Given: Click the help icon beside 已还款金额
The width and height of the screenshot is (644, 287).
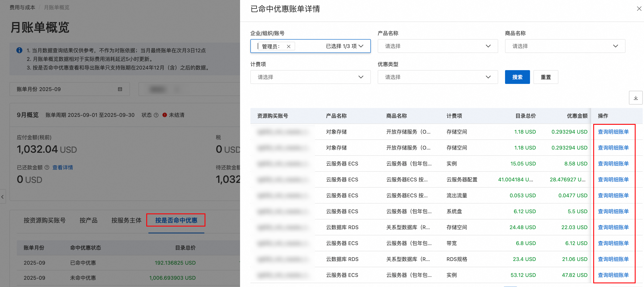Looking at the screenshot, I should point(47,168).
